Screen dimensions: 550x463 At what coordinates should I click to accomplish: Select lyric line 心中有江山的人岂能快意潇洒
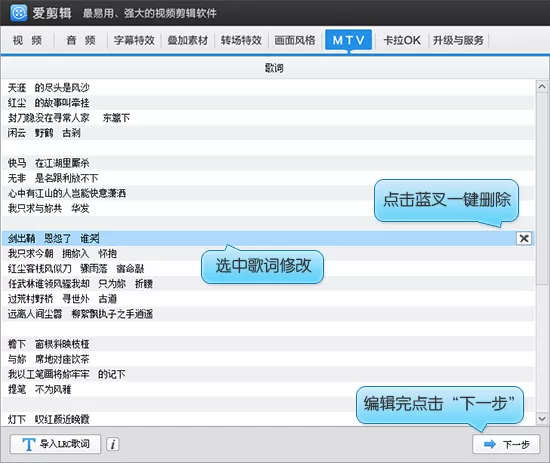[x=268, y=193]
